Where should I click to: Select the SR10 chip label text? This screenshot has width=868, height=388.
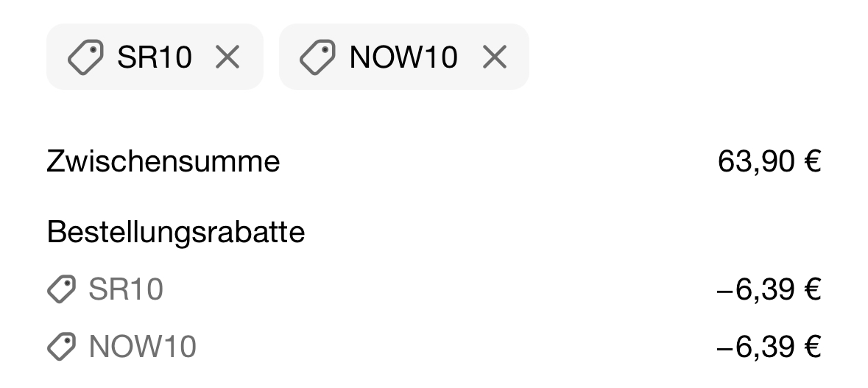(x=155, y=57)
